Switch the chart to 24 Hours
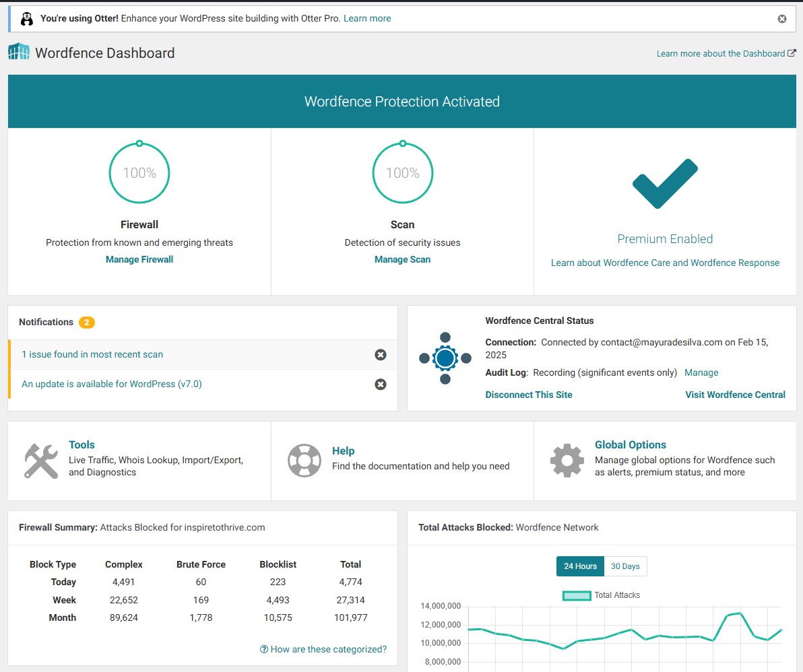 coord(580,566)
